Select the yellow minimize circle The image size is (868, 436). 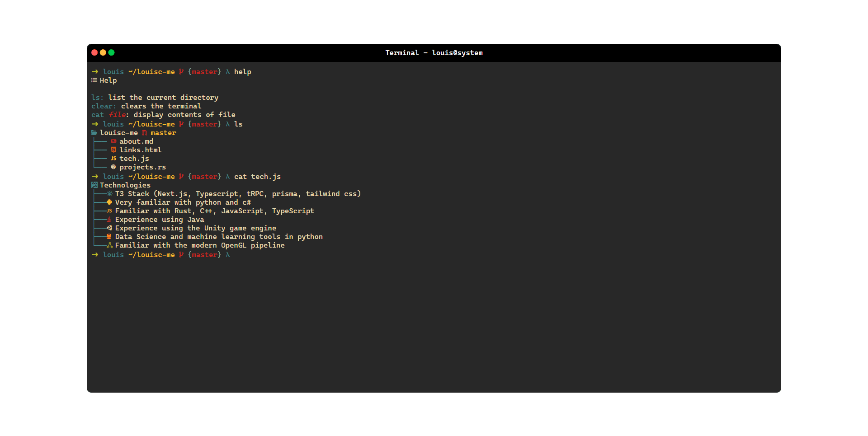[103, 52]
